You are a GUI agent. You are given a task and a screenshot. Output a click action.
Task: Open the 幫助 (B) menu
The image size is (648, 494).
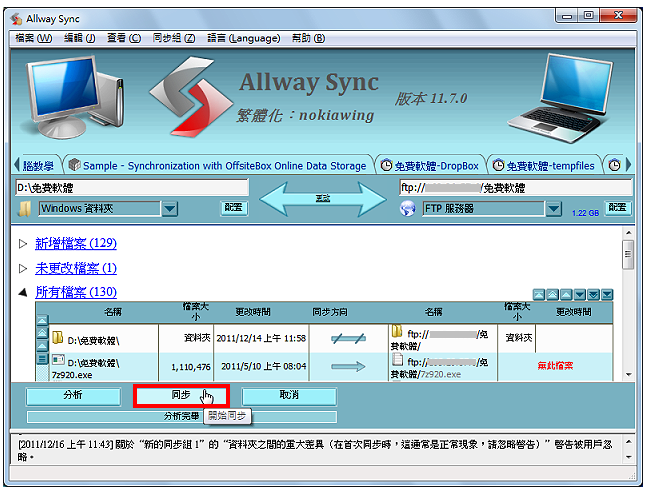[308, 38]
